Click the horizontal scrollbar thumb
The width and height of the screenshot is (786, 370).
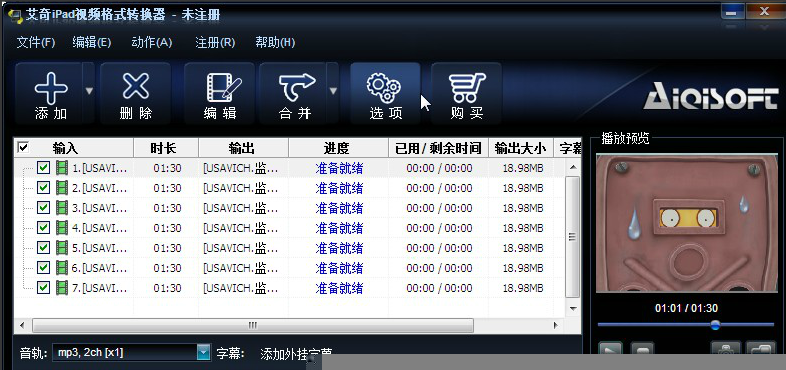click(x=253, y=325)
